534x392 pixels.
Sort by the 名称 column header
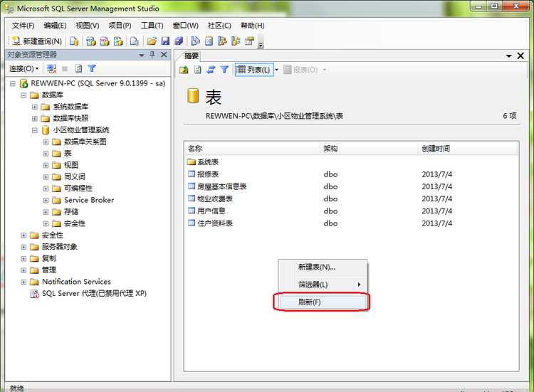(x=252, y=149)
